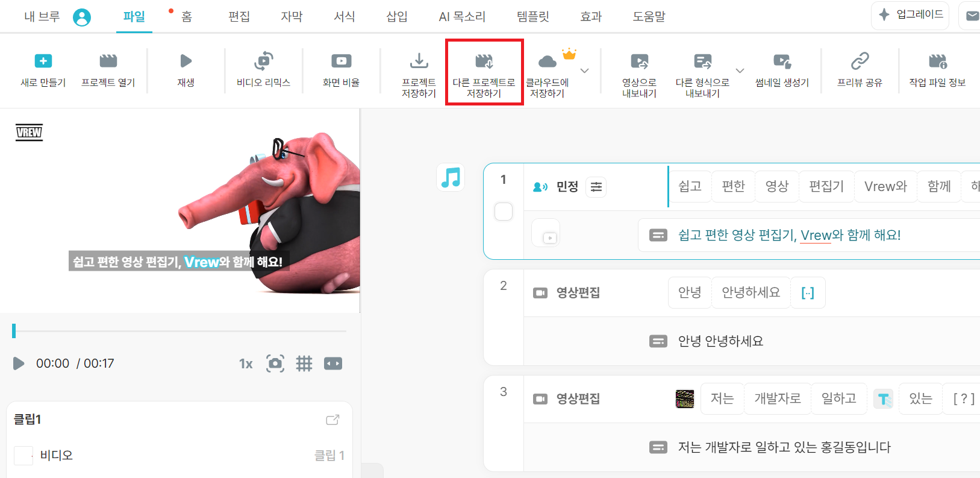Click the video progress slider bar
Screen dimensions: 980x478
point(179,331)
